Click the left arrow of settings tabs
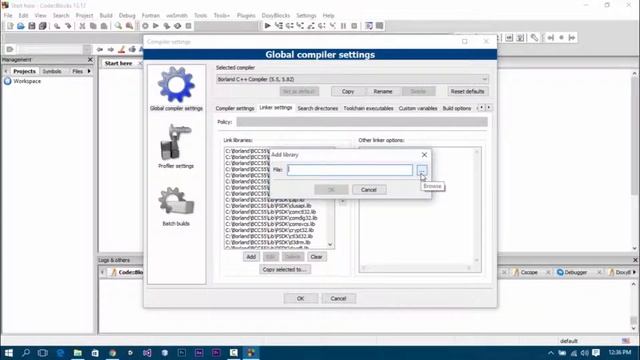Viewport: 640px width, 360px height. point(481,108)
